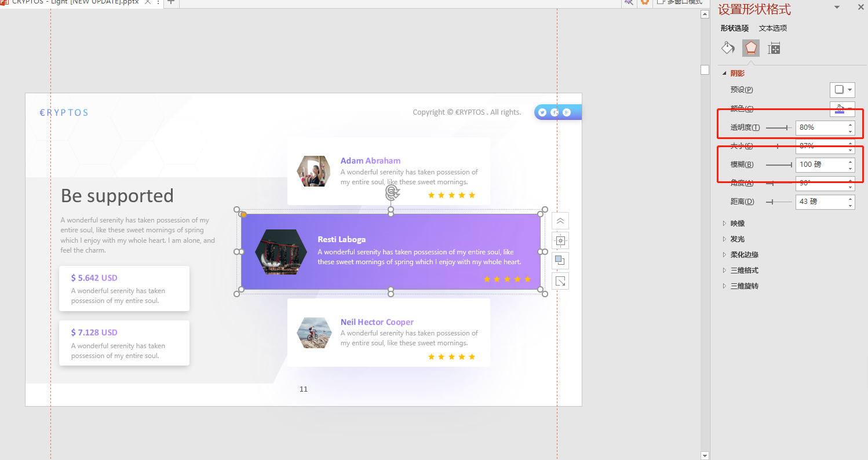Switch to the 形状选项 tab
Screen dimensions: 868x460
(x=735, y=28)
